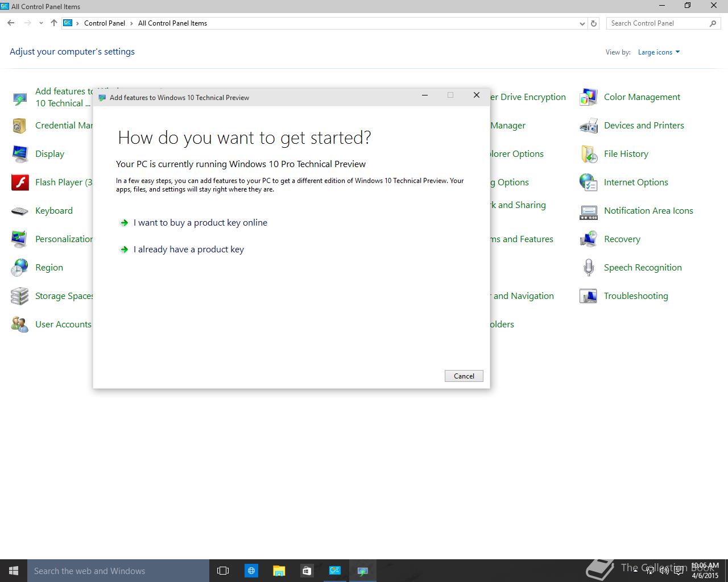
Task: Select the Keyboard icon
Action: (x=20, y=211)
